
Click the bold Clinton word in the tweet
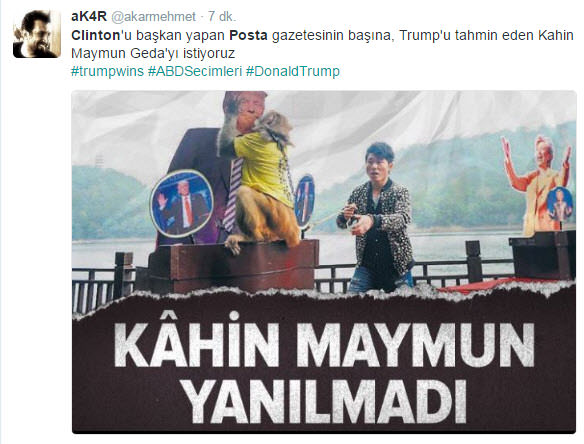pos(95,35)
